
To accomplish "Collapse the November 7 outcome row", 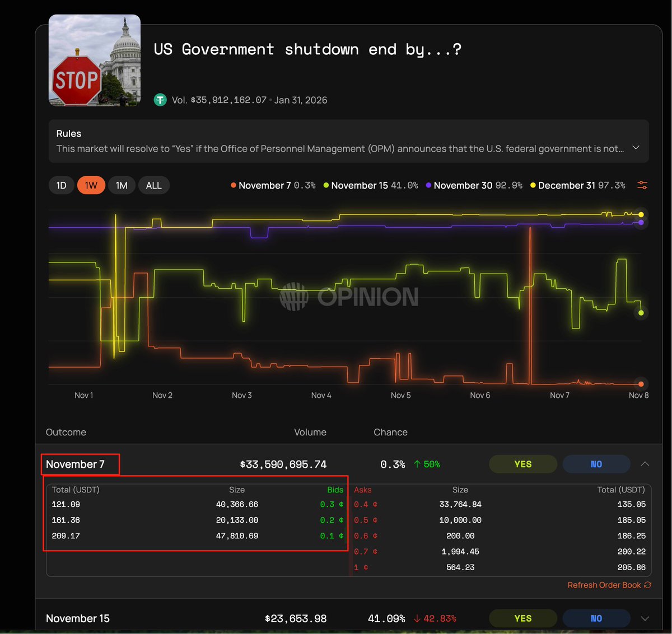I will coord(645,464).
